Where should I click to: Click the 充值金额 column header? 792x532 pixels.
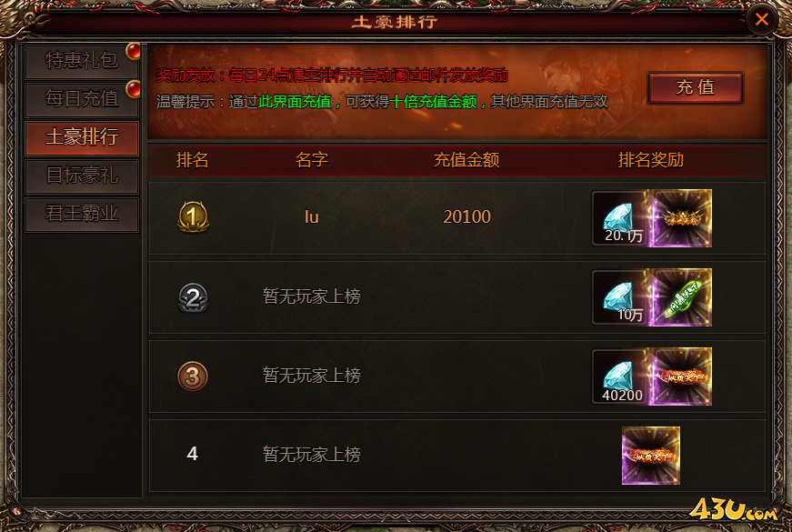pos(466,160)
